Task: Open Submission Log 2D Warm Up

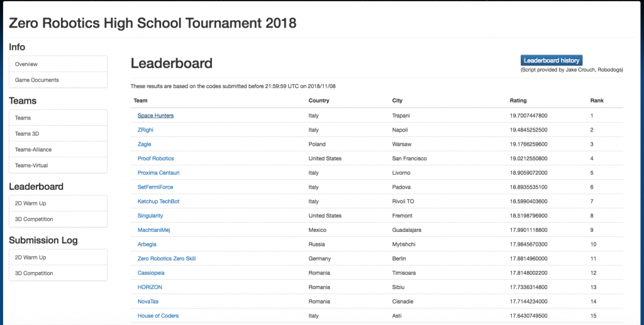Action: pyautogui.click(x=58, y=257)
